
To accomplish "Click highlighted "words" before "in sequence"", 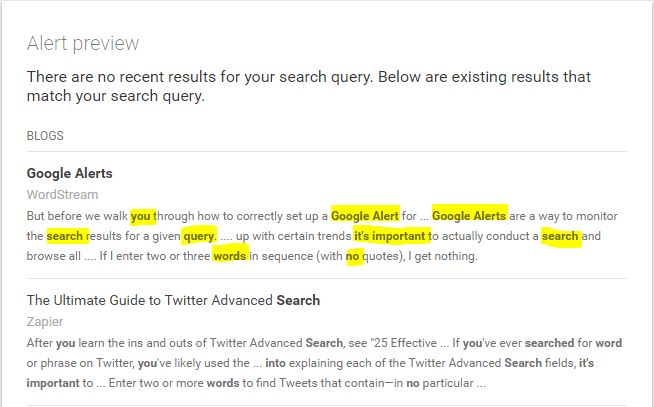I will point(229,256).
